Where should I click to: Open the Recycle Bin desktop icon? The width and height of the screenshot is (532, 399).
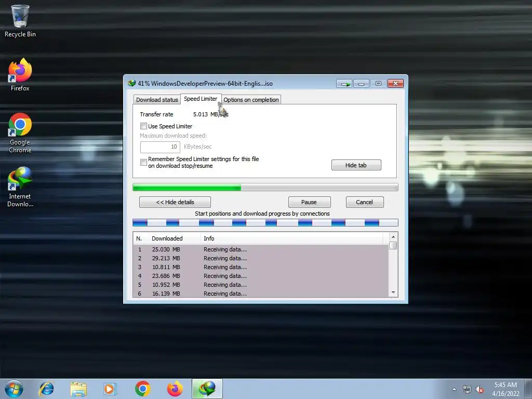(x=20, y=21)
